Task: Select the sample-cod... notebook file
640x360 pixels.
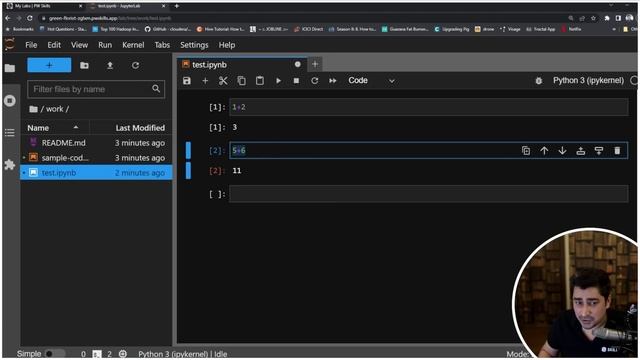Action: [x=96, y=158]
